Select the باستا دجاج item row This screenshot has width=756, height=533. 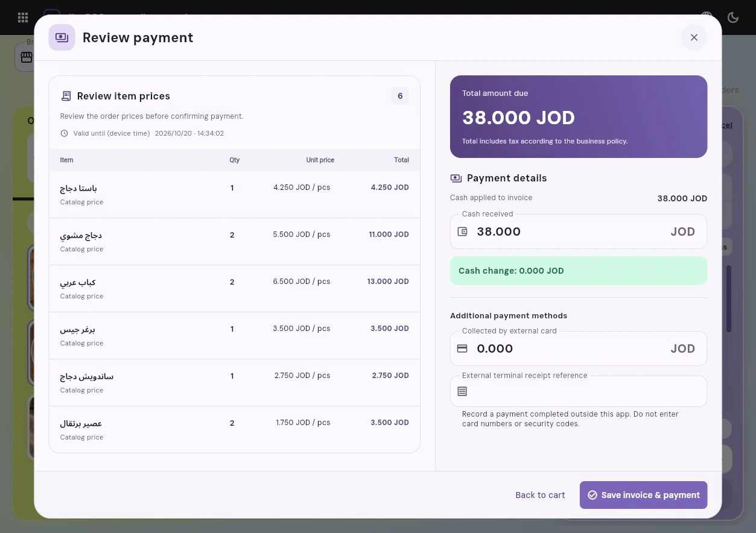click(x=234, y=194)
